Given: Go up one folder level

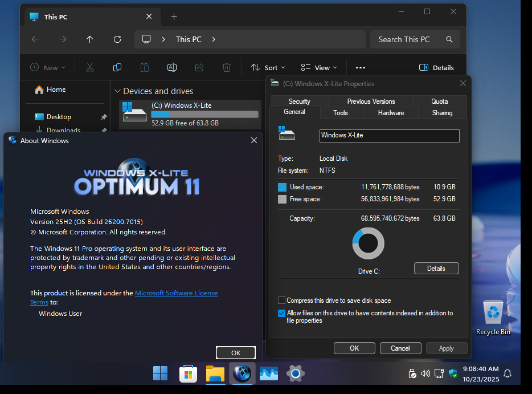Looking at the screenshot, I should (89, 39).
